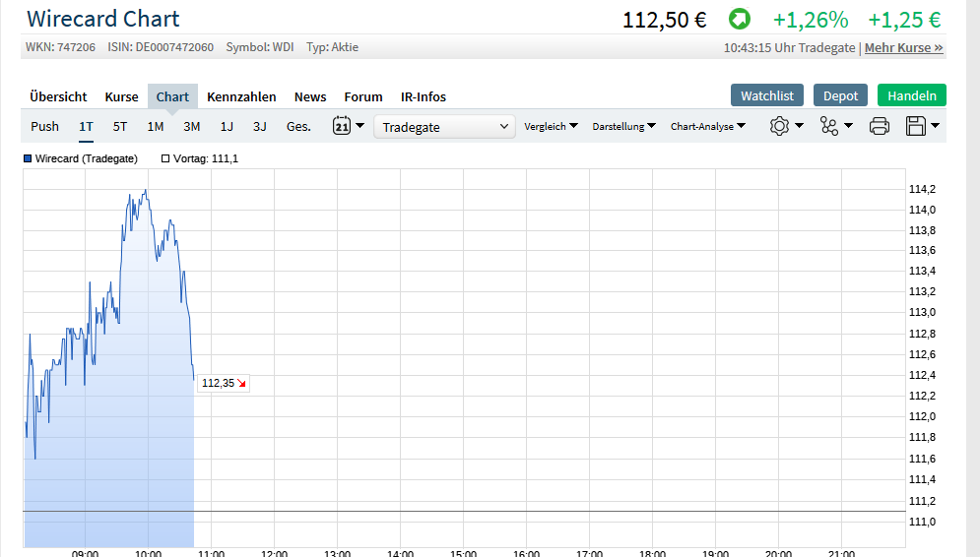This screenshot has height=557, width=980.
Task: Expand the arrow beside the share icon
Action: 848,126
